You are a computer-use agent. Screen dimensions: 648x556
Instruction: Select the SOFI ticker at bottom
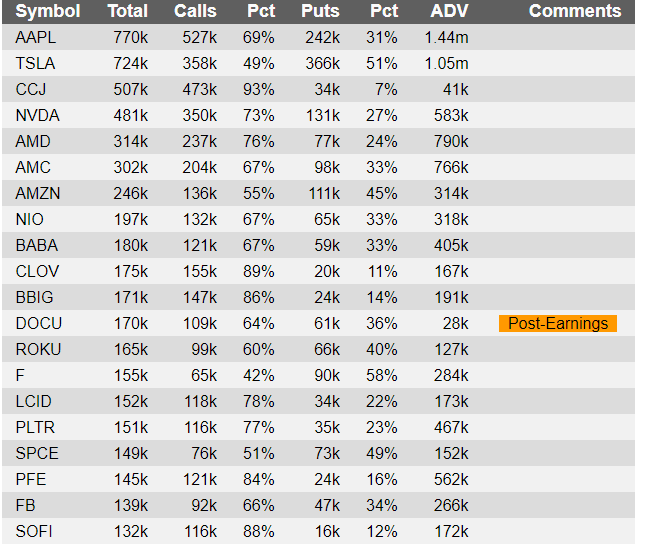point(34,532)
